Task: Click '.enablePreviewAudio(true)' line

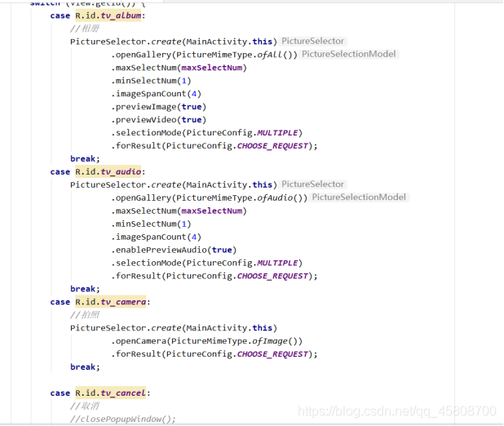Action: (x=174, y=250)
